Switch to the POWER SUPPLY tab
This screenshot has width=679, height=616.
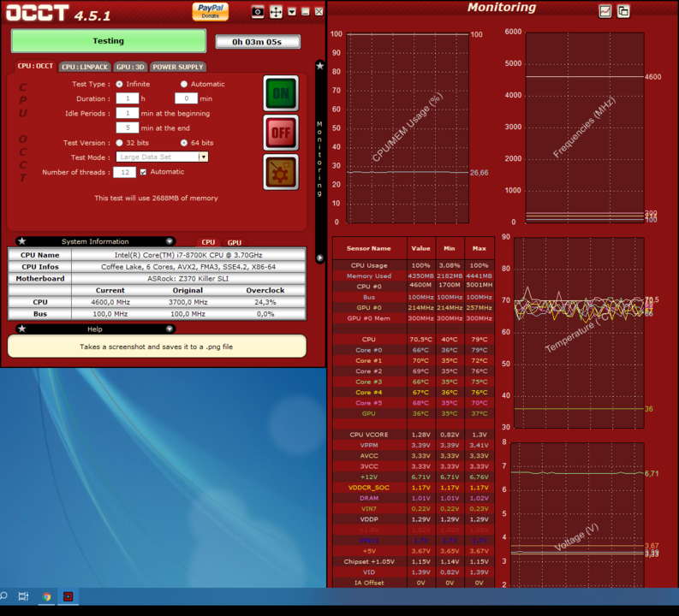[178, 67]
